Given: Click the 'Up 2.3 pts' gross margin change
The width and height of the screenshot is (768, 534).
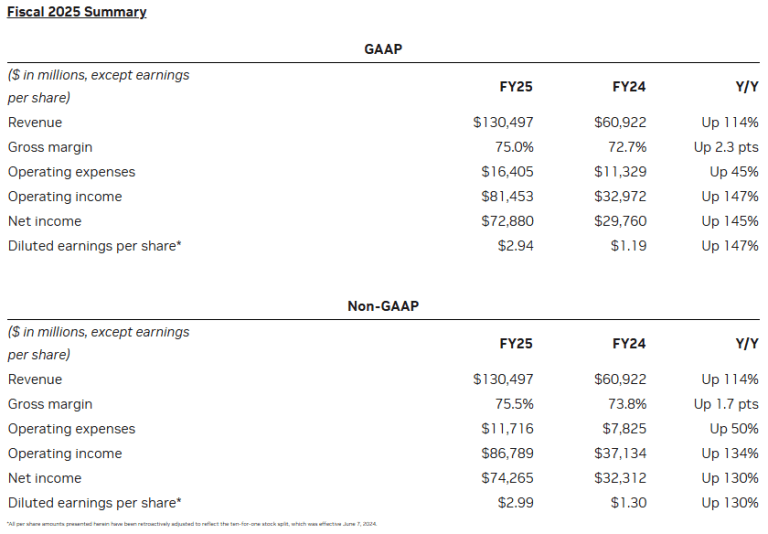Looking at the screenshot, I should pos(726,147).
